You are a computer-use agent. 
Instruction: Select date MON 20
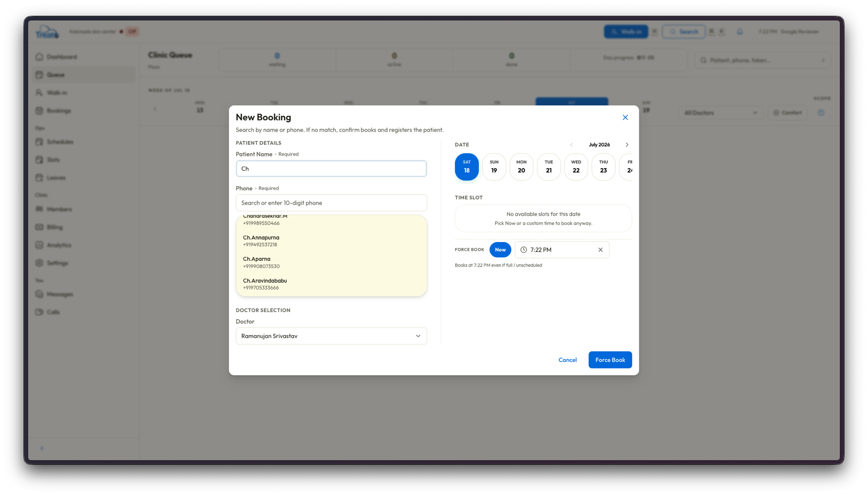[521, 167]
